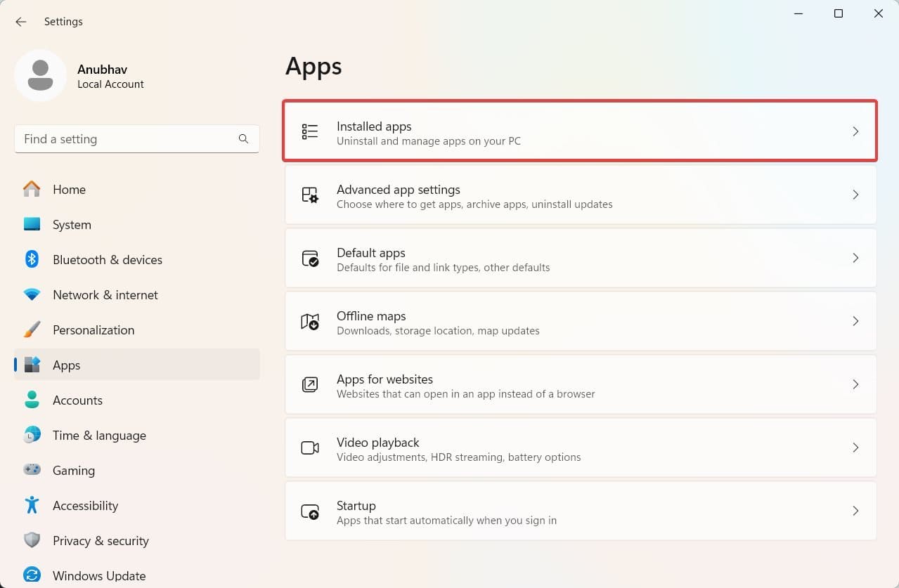Click the back arrow in Settings header
899x588 pixels.
tap(21, 22)
